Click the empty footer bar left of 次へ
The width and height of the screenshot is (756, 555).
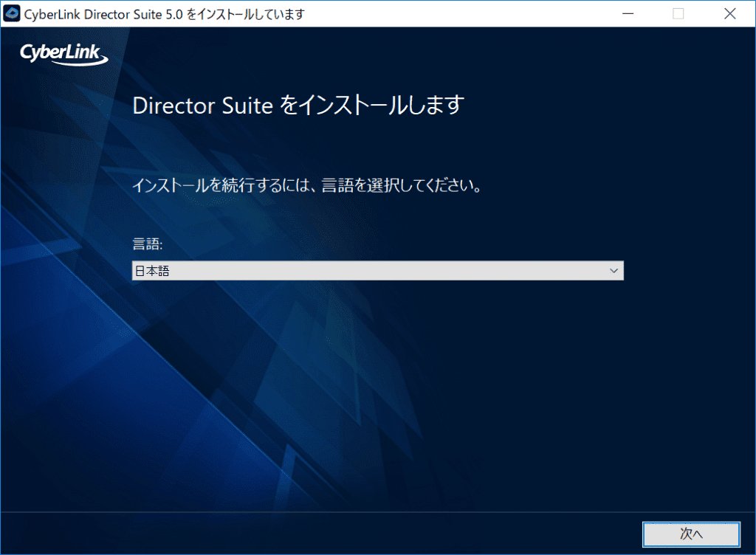(x=317, y=533)
